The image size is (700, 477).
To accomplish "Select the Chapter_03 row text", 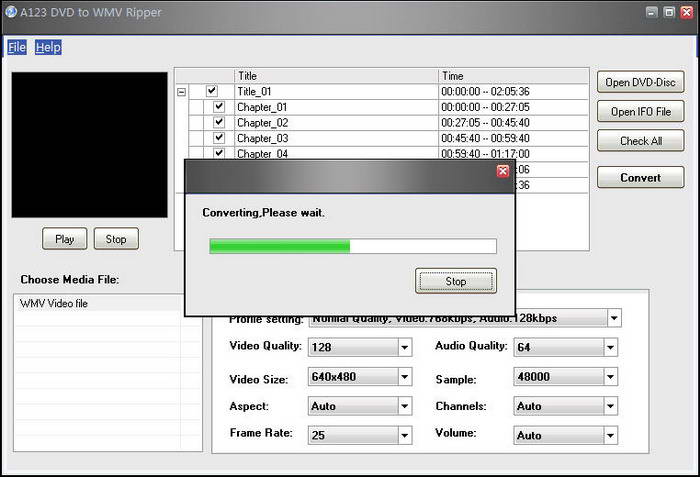I will (262, 138).
